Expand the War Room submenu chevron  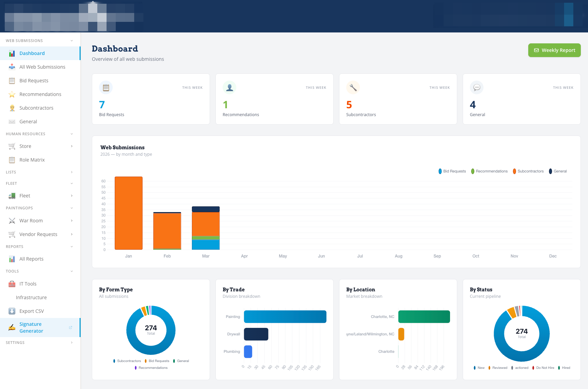coord(72,221)
